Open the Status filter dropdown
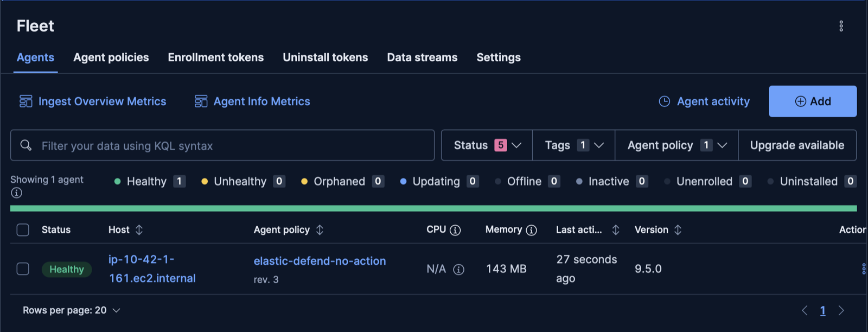Screen dimensions: 868x332 click(x=487, y=145)
